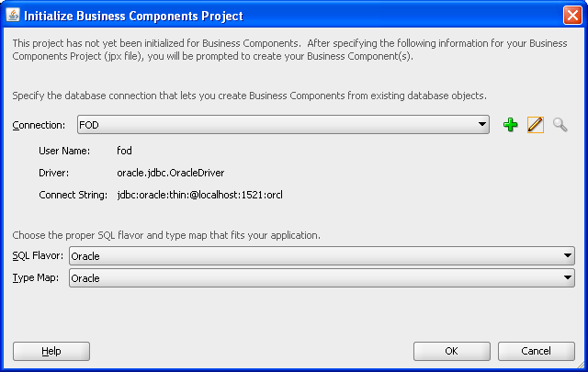Viewport: 588px width, 372px height.
Task: Open the SQL Flavor dropdown arrow
Action: 569,256
